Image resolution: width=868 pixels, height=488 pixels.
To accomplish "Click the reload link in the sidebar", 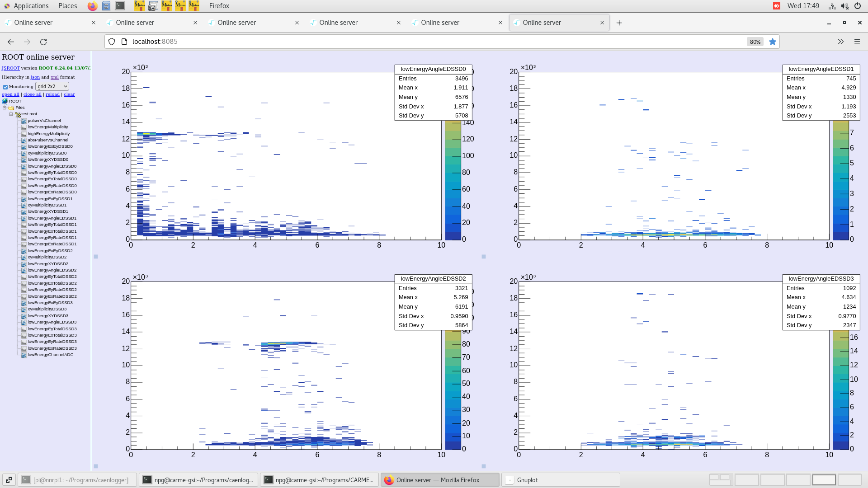I will 52,94.
